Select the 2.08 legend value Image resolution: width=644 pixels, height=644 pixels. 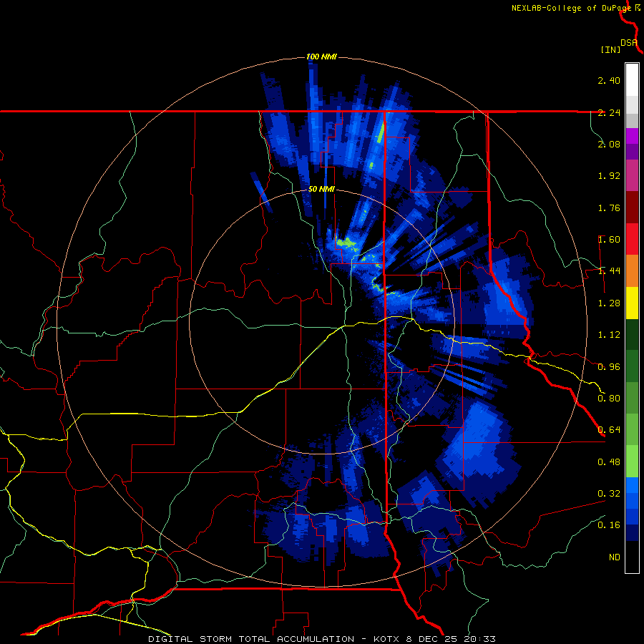[x=609, y=144]
